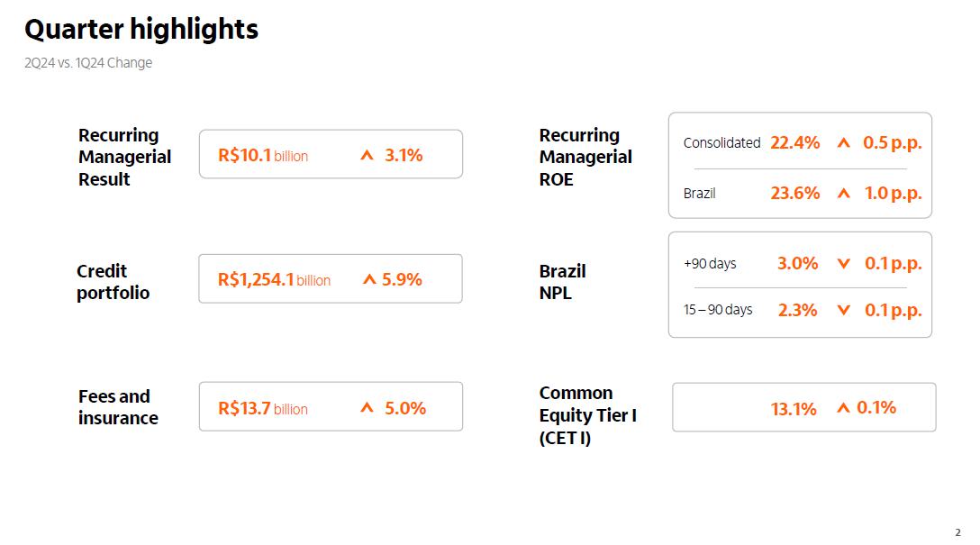980x545 pixels.
Task: Click the Consolidated 22.4% ROE value
Action: click(x=794, y=142)
